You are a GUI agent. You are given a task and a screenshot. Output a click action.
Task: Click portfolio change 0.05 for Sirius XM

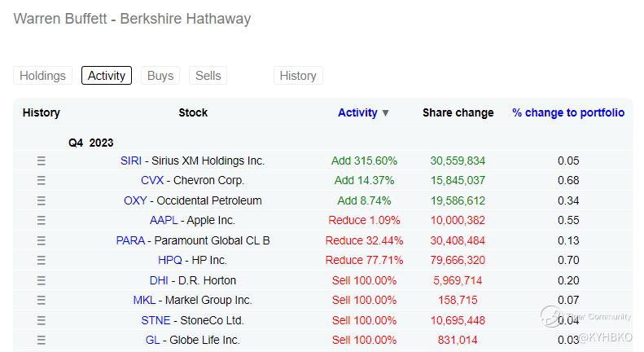568,161
